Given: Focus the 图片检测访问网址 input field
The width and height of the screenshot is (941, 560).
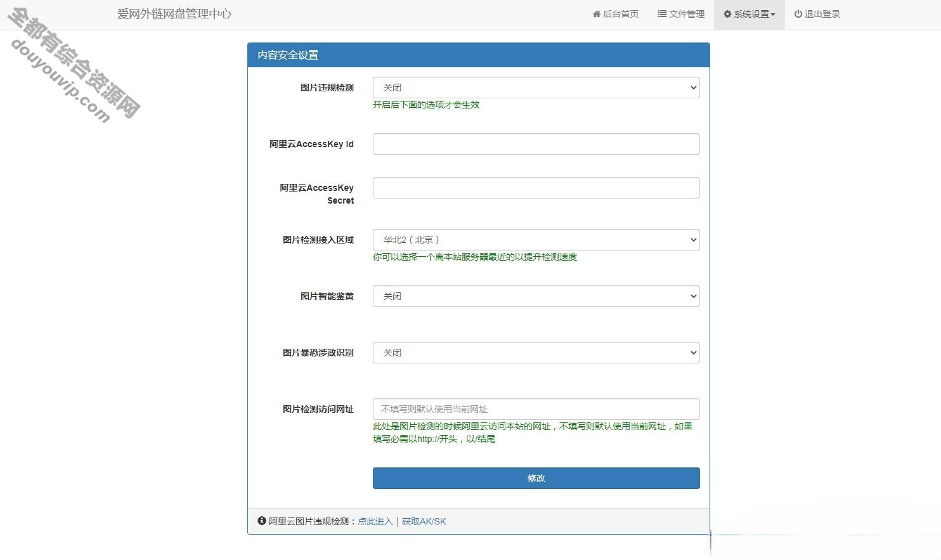Looking at the screenshot, I should pos(536,409).
